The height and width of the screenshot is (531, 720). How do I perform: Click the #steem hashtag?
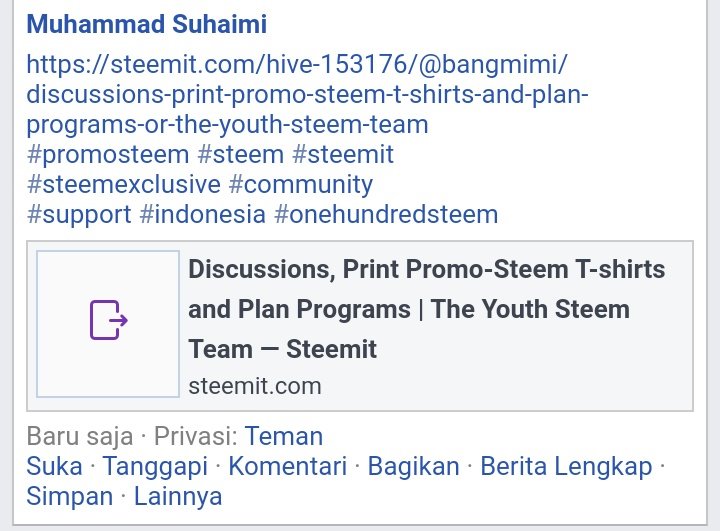[240, 154]
